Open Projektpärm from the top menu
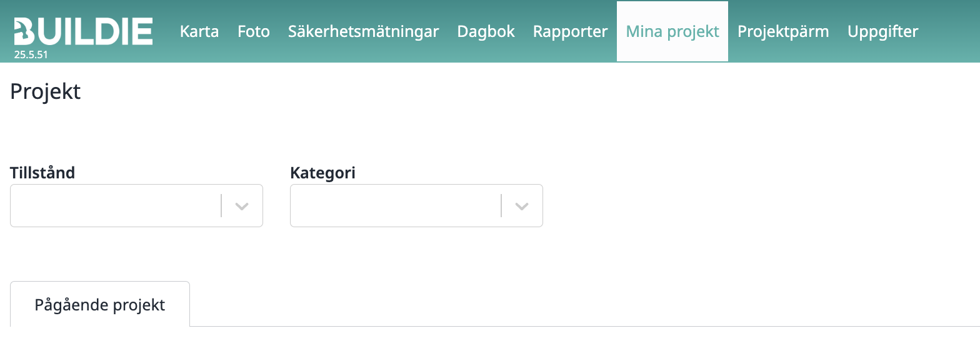This screenshot has width=980, height=348. tap(783, 31)
